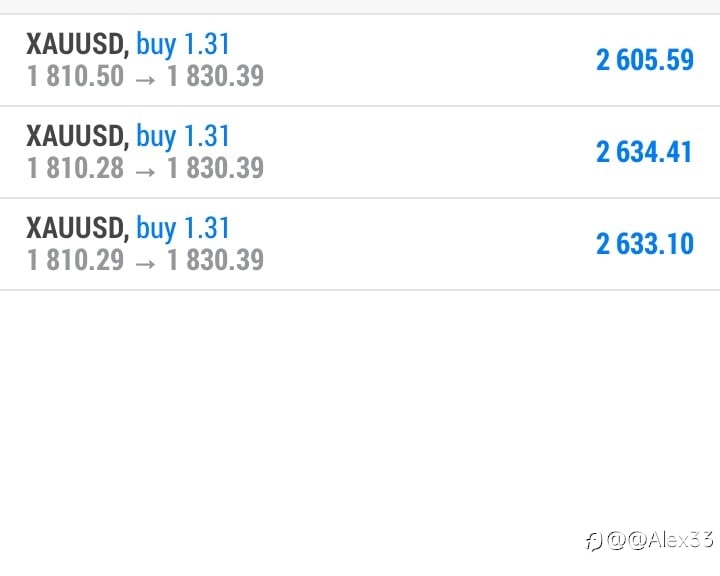720x576 pixels.
Task: Tap buy 1.31 in the second trade row
Action: pyautogui.click(x=183, y=137)
